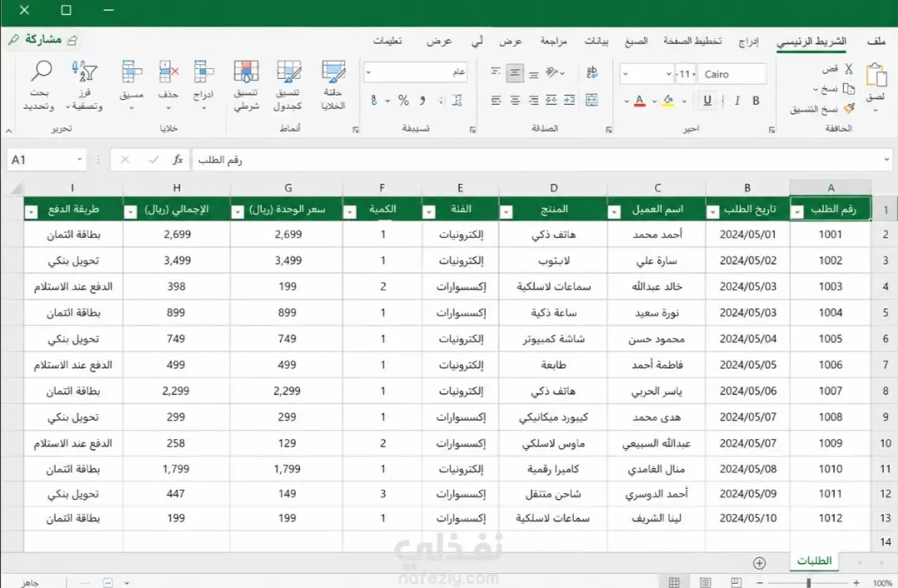
Task: Toggle align text right
Action: click(x=533, y=101)
